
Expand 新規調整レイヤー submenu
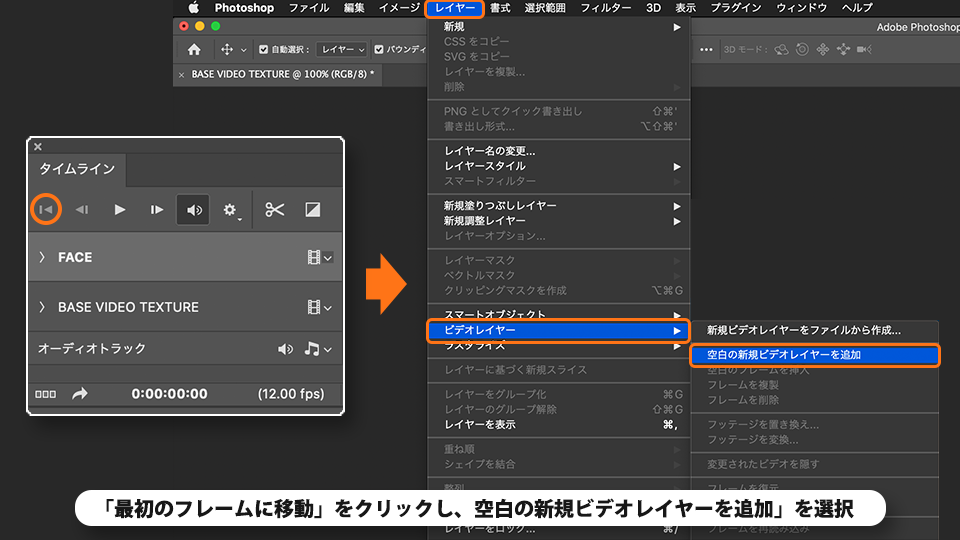pos(559,221)
